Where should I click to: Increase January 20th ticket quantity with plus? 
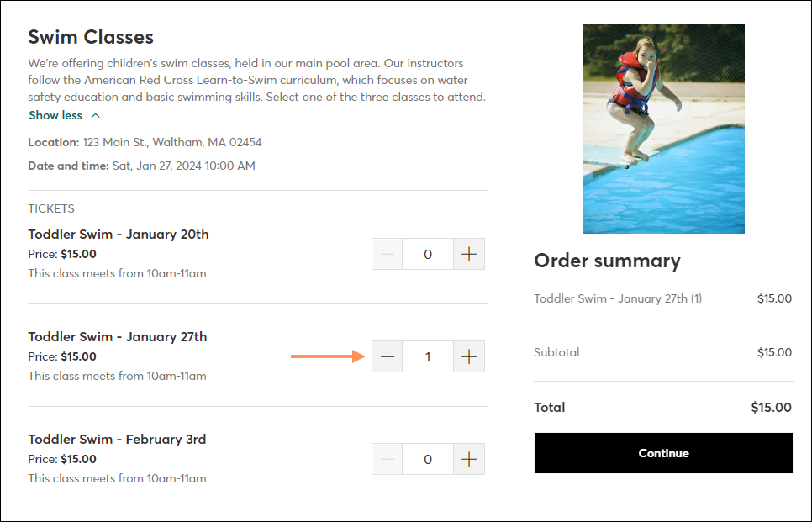469,254
